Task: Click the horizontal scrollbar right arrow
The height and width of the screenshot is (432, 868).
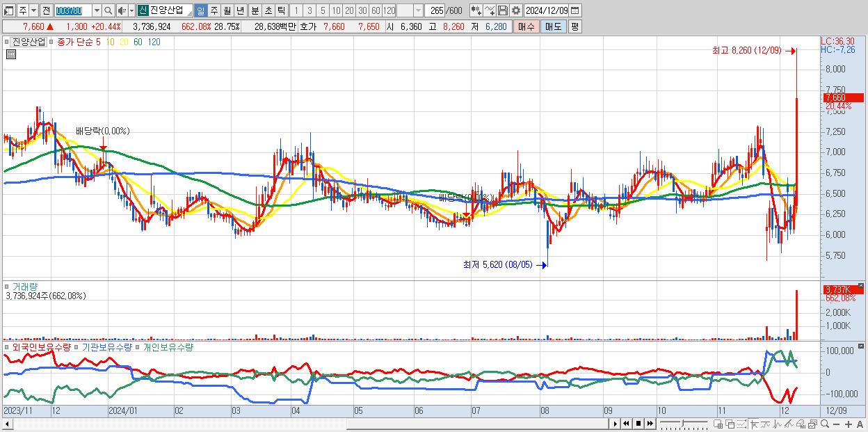Action: pyautogui.click(x=615, y=424)
